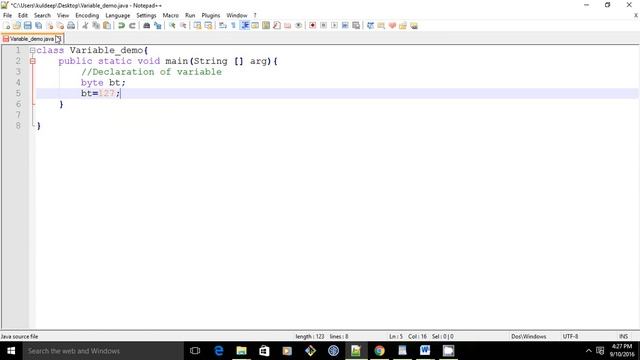Open the Language menu
Viewport: 640px width, 360px height.
pos(118,15)
